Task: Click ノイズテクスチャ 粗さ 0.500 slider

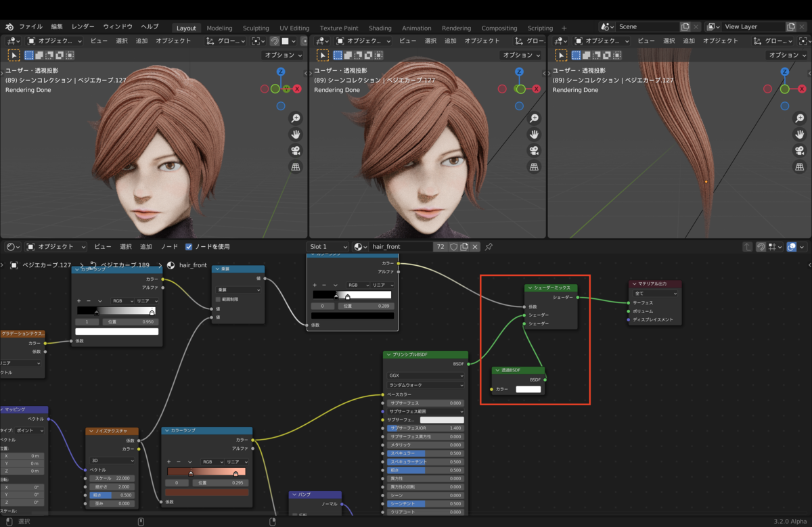Action: [112, 495]
